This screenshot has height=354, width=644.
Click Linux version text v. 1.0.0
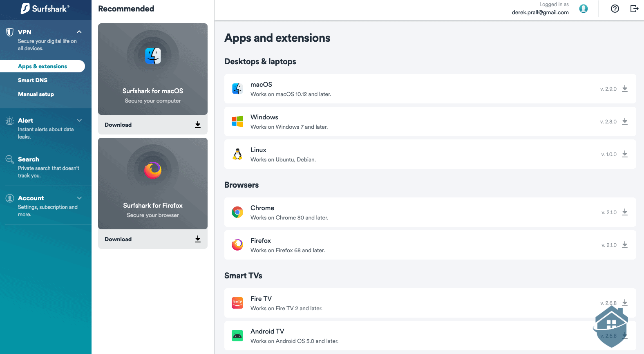(x=609, y=154)
